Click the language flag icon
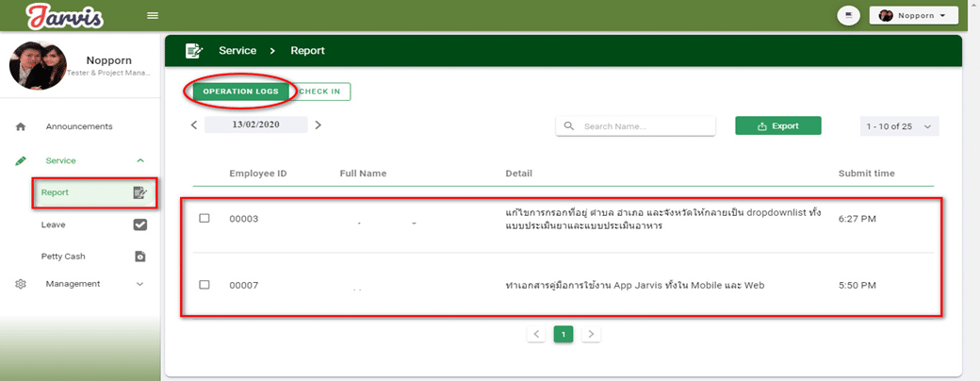 (850, 15)
